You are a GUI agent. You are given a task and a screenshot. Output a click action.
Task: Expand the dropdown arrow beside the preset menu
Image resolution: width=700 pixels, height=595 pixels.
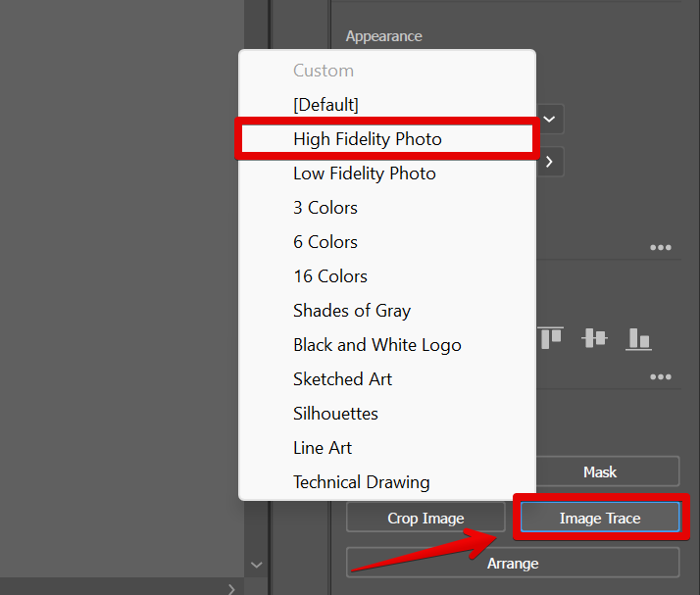[549, 120]
